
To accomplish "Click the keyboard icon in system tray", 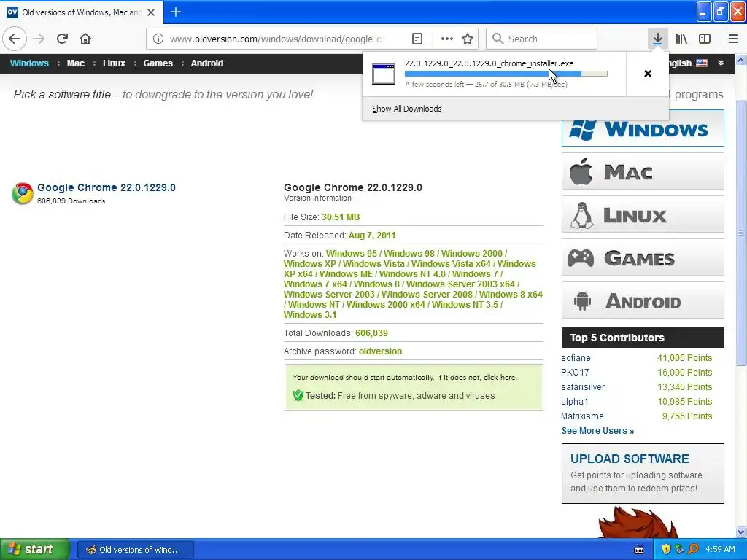I will (x=639, y=550).
